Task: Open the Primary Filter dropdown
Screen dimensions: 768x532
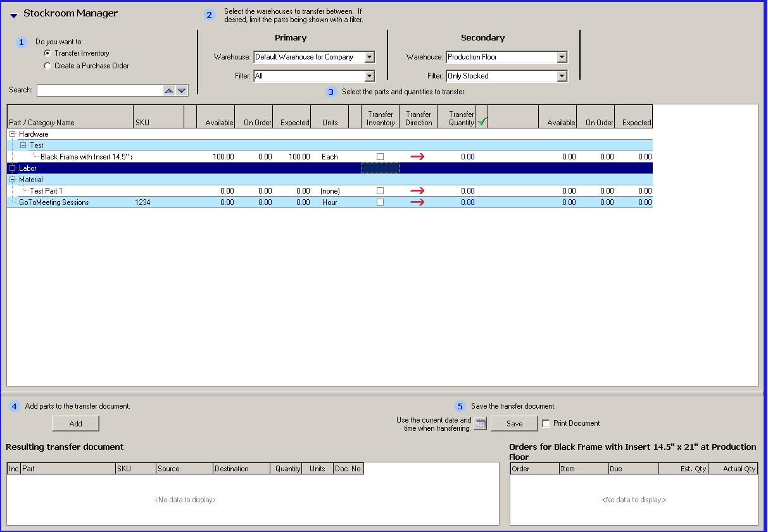Action: point(370,76)
